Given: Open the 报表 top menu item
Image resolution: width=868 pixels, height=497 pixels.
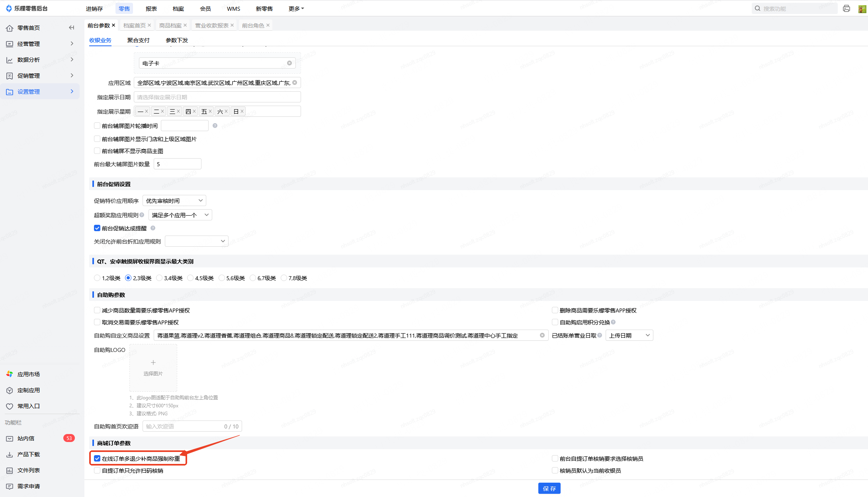Looking at the screenshot, I should [151, 8].
